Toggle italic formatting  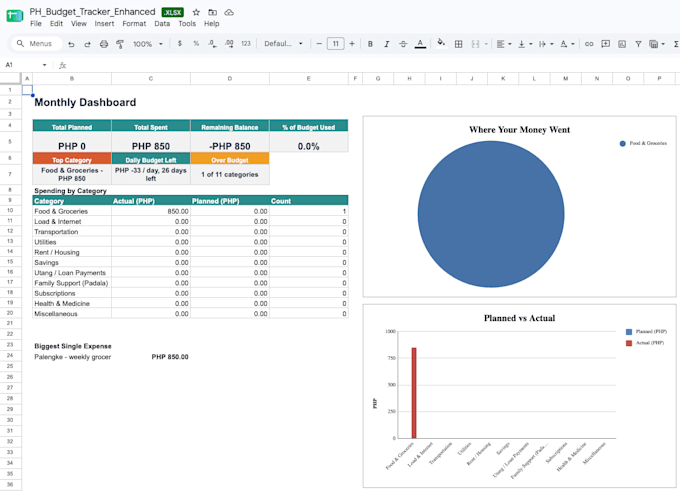point(386,44)
